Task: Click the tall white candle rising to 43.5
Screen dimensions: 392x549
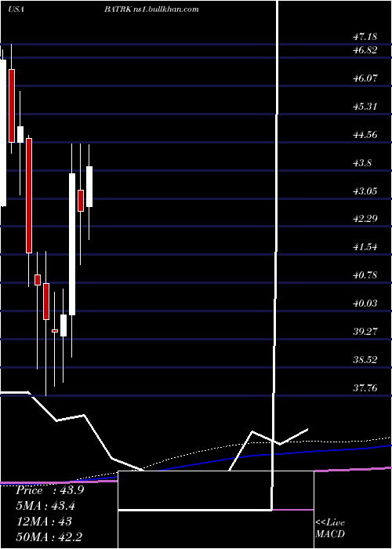Action: (72, 245)
